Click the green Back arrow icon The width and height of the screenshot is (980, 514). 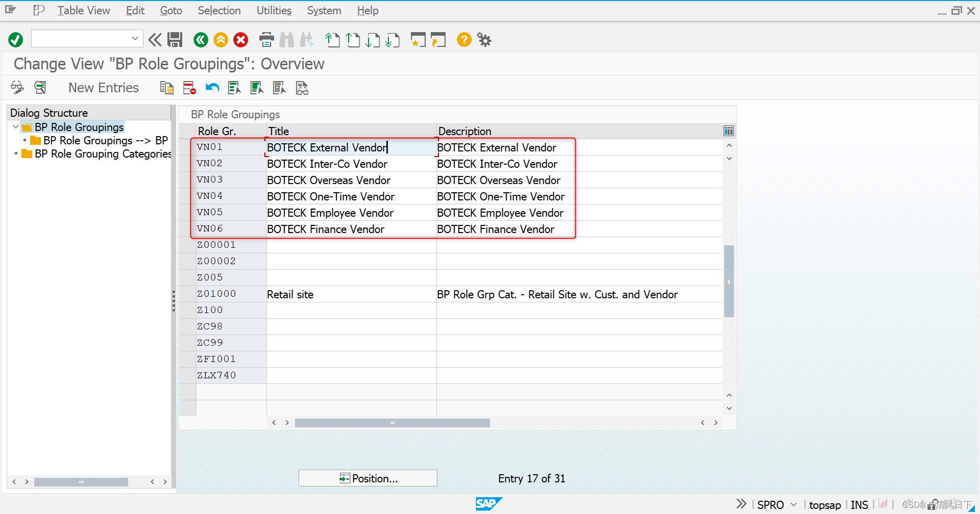click(201, 40)
